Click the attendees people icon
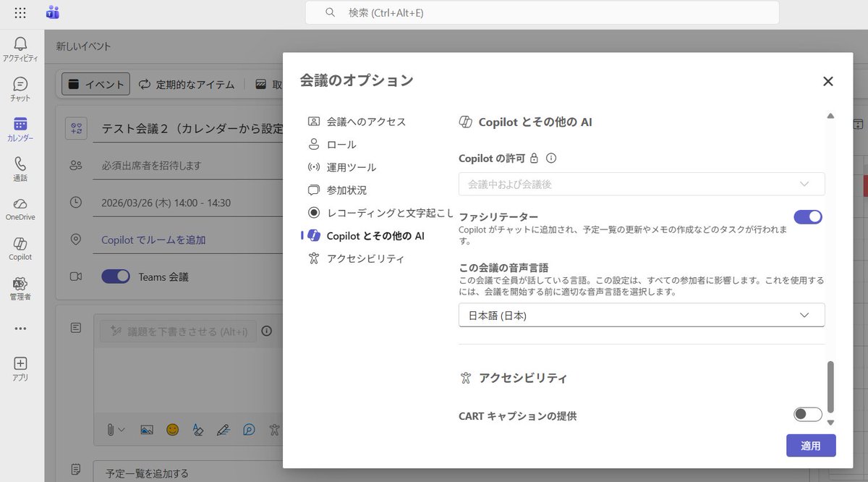 [76, 165]
